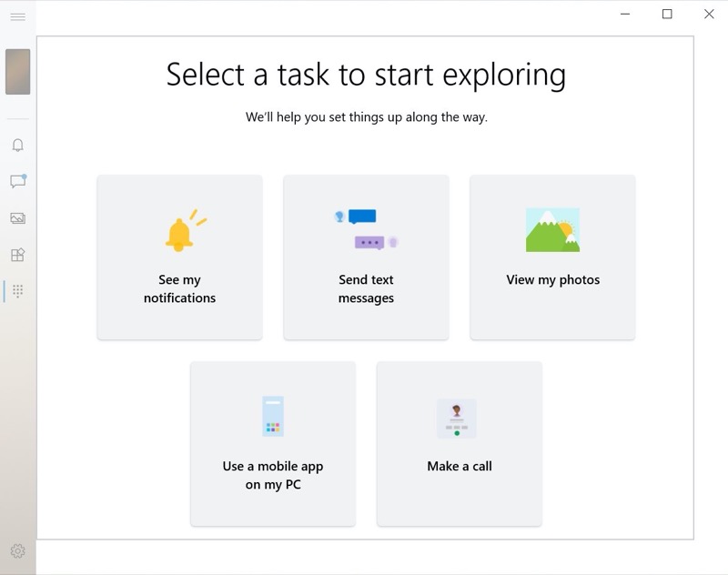The width and height of the screenshot is (728, 575).
Task: Click the contact card call illustration
Action: [x=457, y=419]
